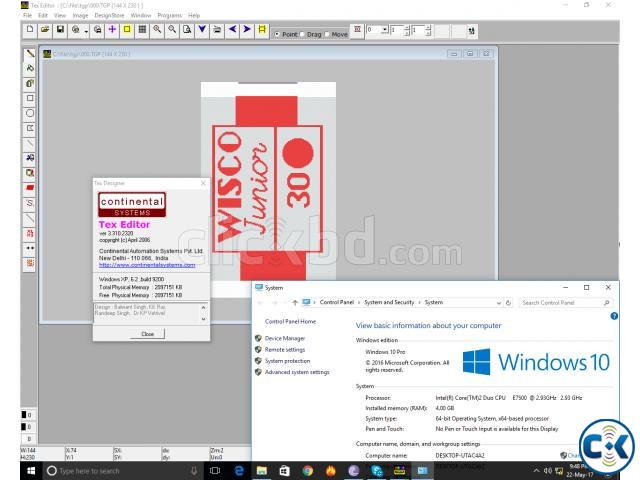Open System protection link

pos(287,361)
